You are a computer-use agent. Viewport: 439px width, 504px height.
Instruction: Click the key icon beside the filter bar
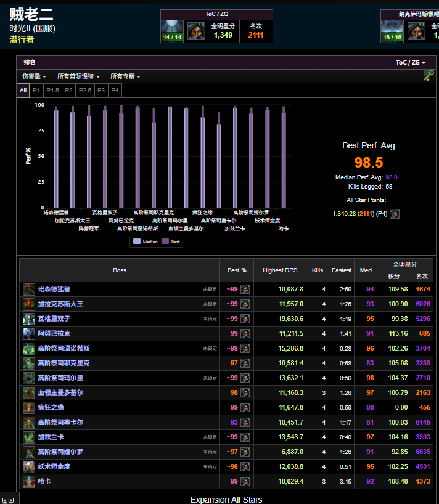(x=429, y=76)
